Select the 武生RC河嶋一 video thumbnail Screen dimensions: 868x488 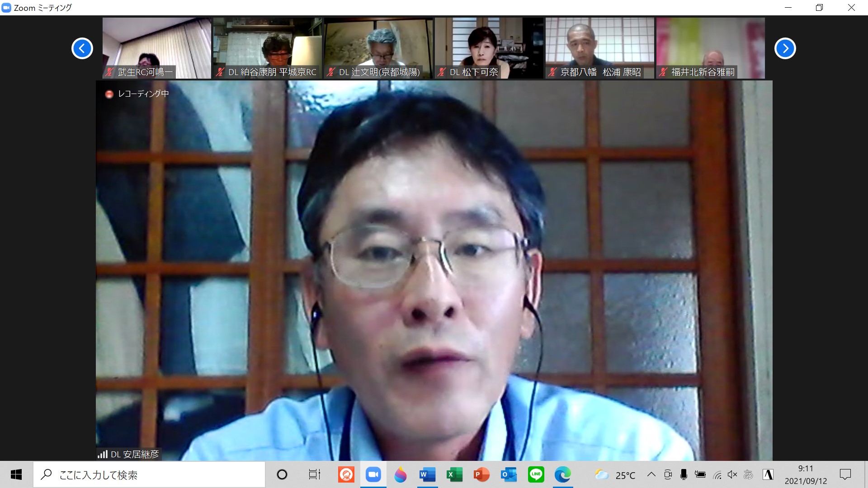pyautogui.click(x=156, y=45)
